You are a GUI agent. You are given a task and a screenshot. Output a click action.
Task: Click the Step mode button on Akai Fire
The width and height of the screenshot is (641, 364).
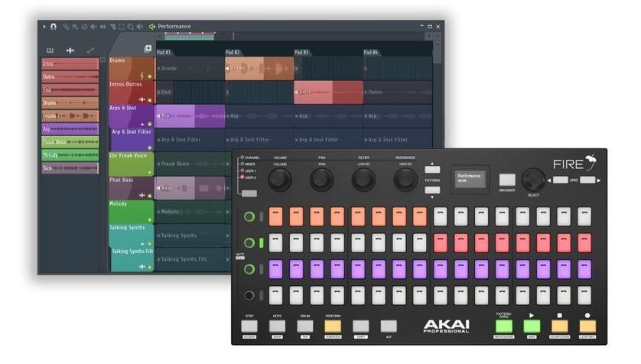pos(249,326)
